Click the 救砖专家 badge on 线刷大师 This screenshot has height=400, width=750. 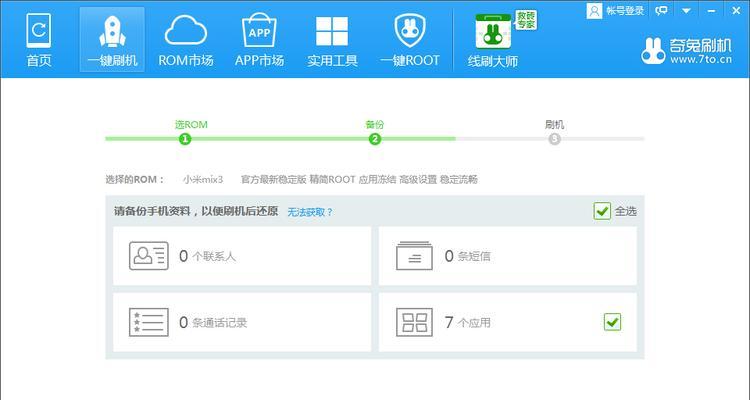[526, 20]
